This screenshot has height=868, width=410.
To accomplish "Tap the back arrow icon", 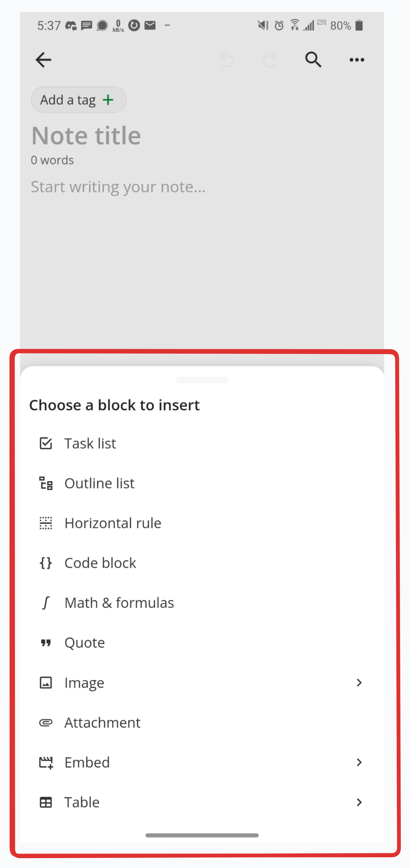I will (x=43, y=60).
